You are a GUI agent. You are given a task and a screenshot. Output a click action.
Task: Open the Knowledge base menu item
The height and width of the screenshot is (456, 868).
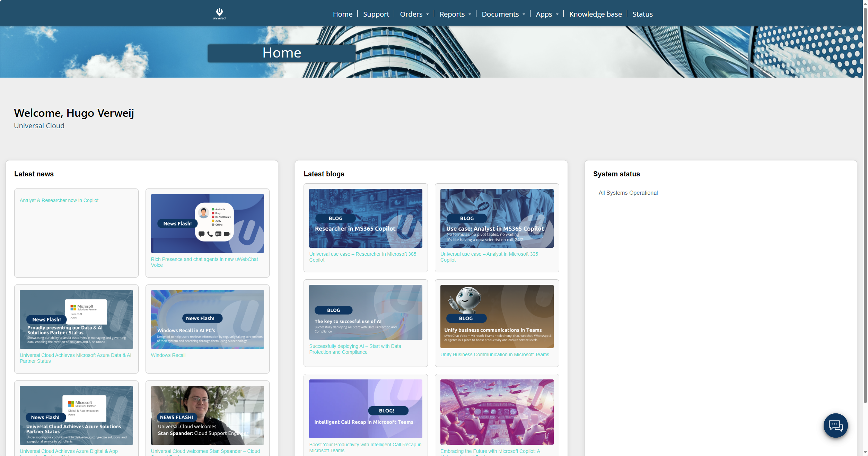click(595, 14)
